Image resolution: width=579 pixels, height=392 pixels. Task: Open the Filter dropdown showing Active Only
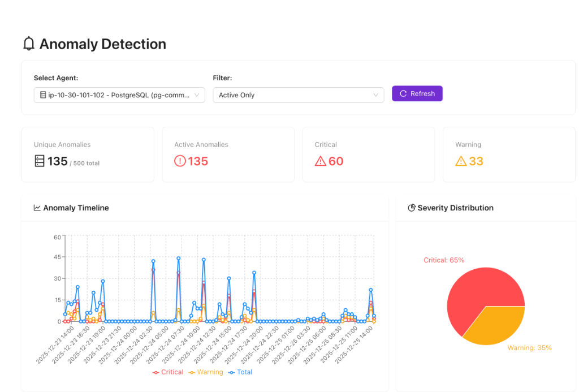298,95
